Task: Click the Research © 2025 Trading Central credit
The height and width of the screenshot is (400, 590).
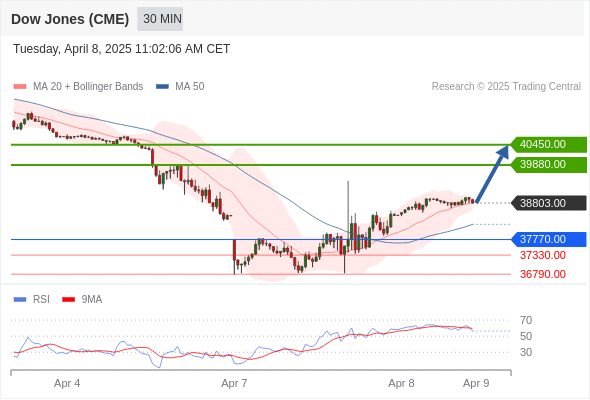Action: (506, 87)
